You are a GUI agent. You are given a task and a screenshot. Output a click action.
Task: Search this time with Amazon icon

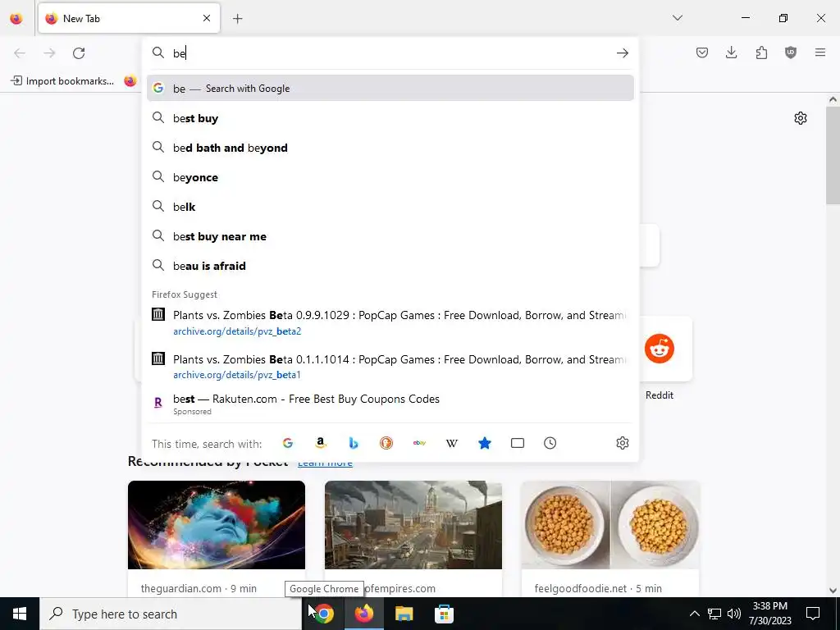click(x=321, y=443)
